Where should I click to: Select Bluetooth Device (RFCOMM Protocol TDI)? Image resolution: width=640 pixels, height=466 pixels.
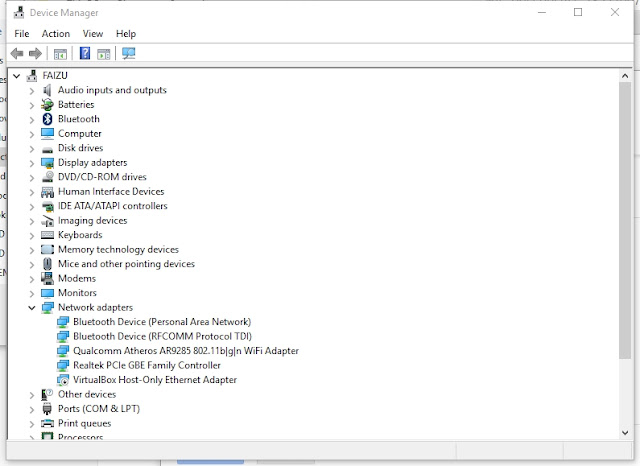pyautogui.click(x=162, y=336)
